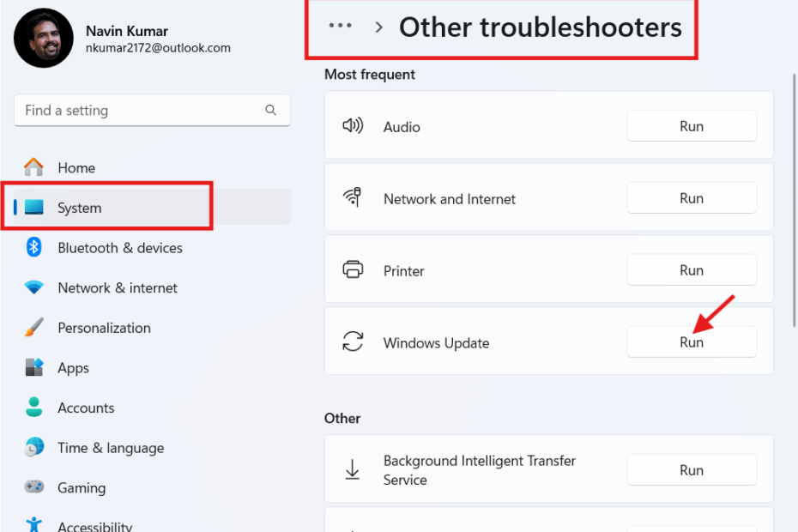Click the Windows Update sync icon
Image resolution: width=798 pixels, height=532 pixels.
click(x=353, y=342)
